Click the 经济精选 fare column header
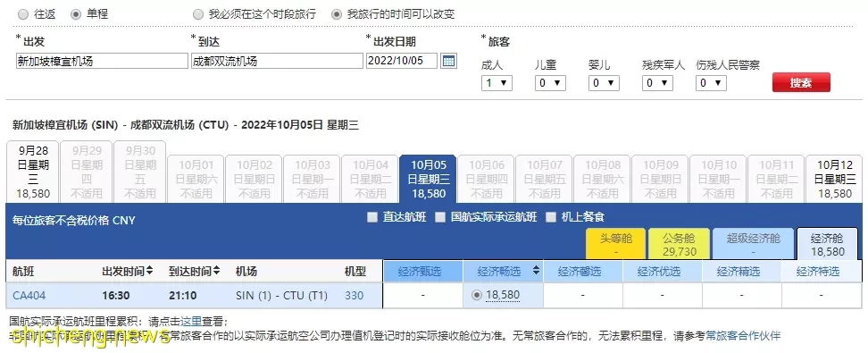The height and width of the screenshot is (353, 868). 741,271
